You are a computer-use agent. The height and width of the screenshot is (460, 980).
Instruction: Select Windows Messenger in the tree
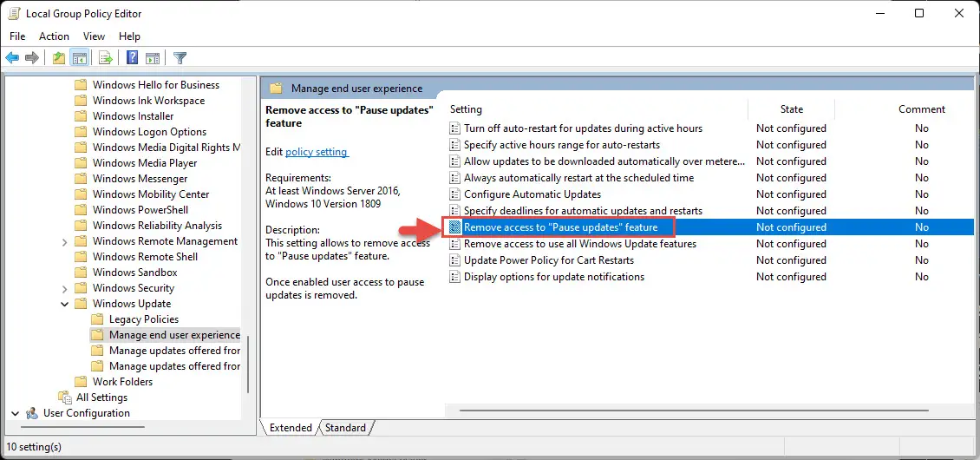click(140, 179)
